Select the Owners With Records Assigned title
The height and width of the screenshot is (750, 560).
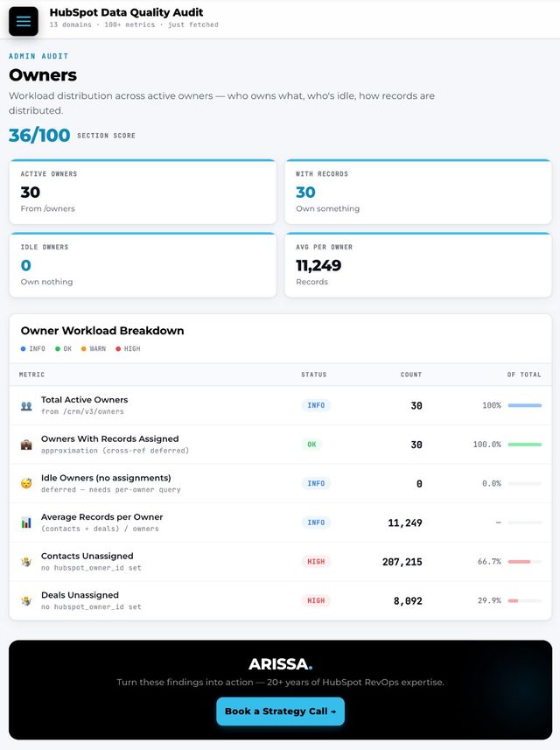[x=110, y=438]
